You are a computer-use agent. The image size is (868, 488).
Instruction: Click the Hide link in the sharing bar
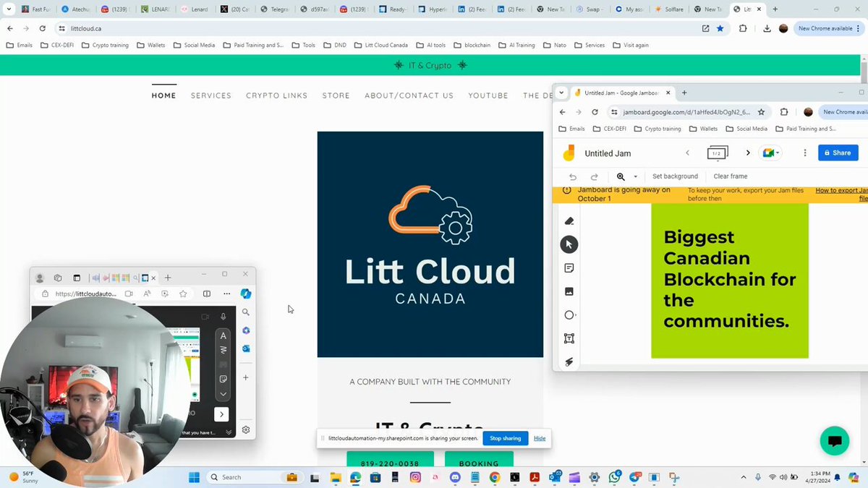(x=540, y=438)
